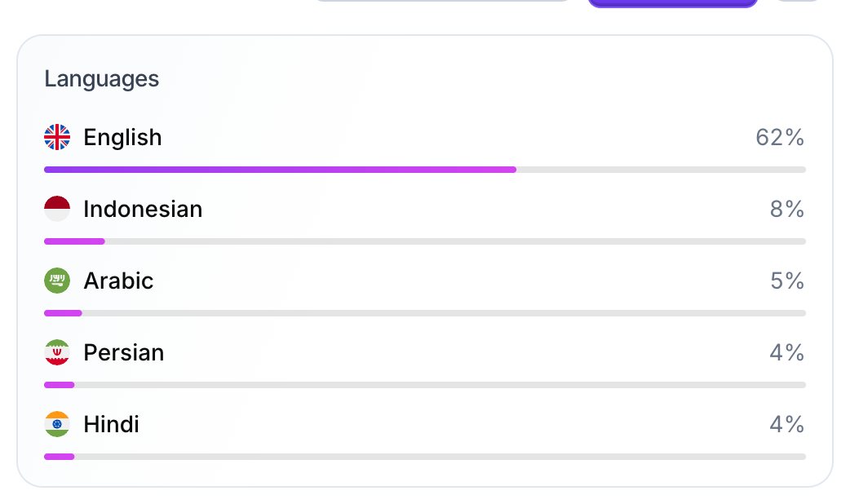Click the 8% value for Indonesian
The image size is (850, 504).
787,210
